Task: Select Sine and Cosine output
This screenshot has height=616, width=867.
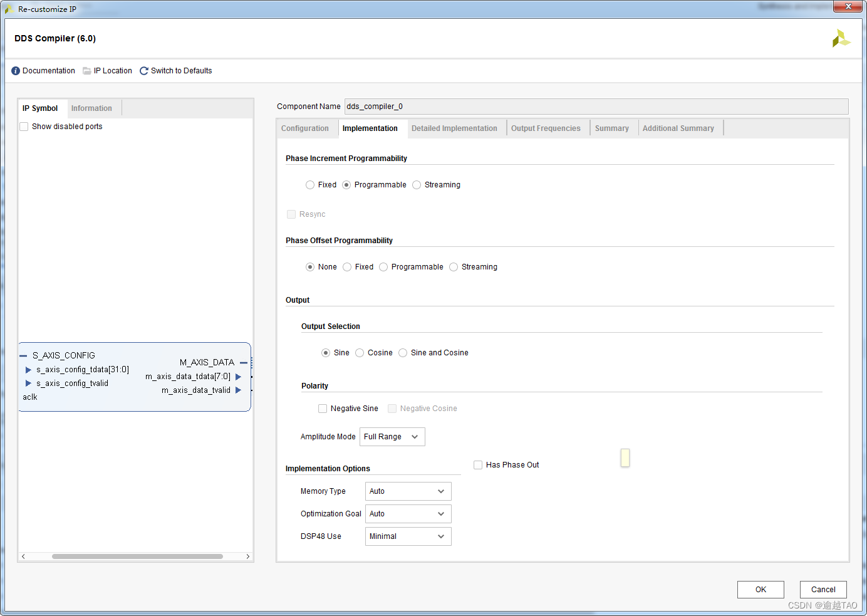Action: (x=403, y=353)
